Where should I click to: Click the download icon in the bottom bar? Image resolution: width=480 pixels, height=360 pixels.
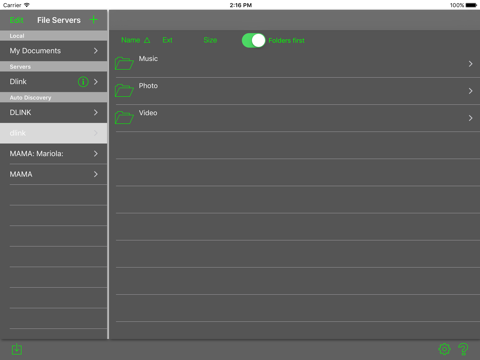tap(17, 349)
